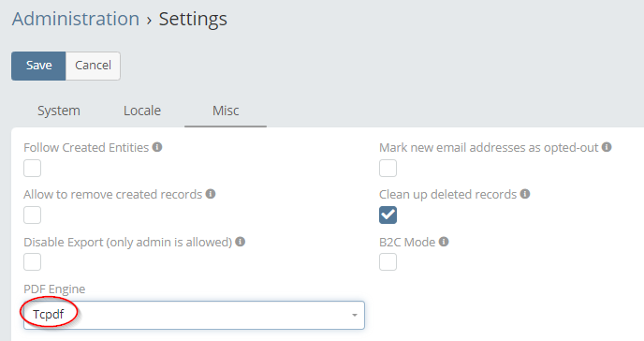Image resolution: width=644 pixels, height=341 pixels.
Task: Show info icon next to B2C Mode
Action: click(x=444, y=242)
